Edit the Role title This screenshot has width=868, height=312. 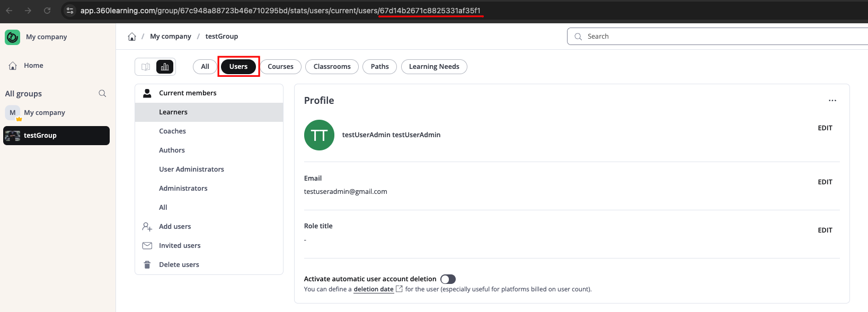tap(825, 230)
